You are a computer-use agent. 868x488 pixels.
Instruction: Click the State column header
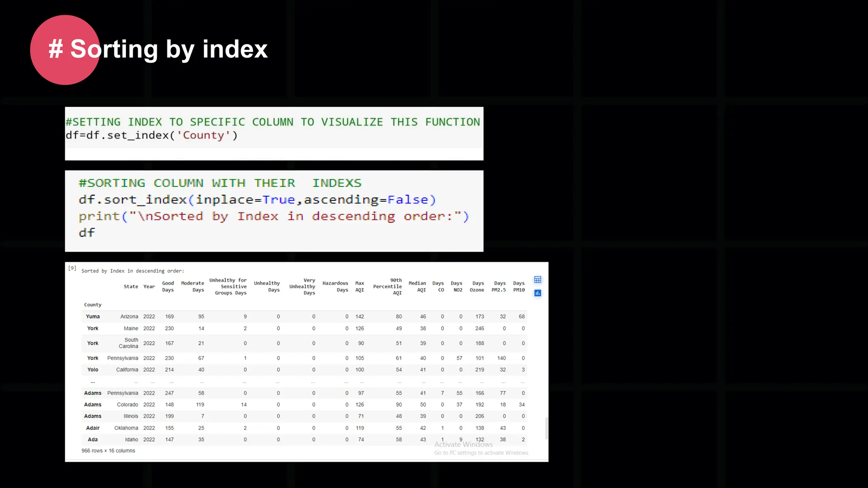(131, 287)
